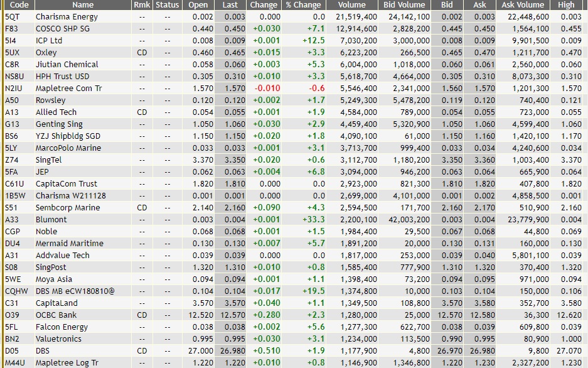Click the Bid column header

click(x=447, y=5)
